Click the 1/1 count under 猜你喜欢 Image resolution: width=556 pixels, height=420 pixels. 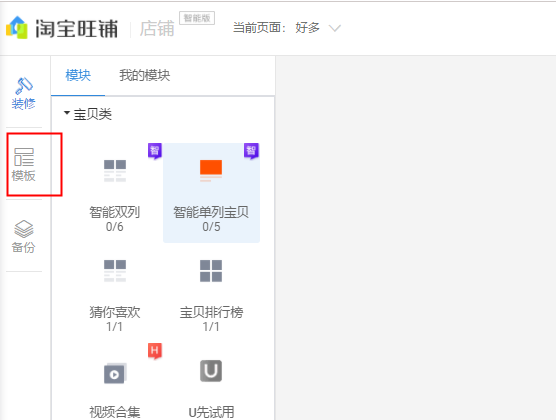pyautogui.click(x=114, y=327)
